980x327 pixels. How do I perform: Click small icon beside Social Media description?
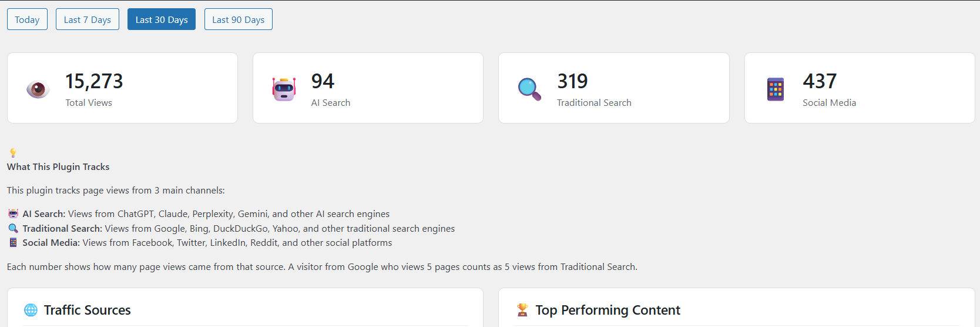13,242
